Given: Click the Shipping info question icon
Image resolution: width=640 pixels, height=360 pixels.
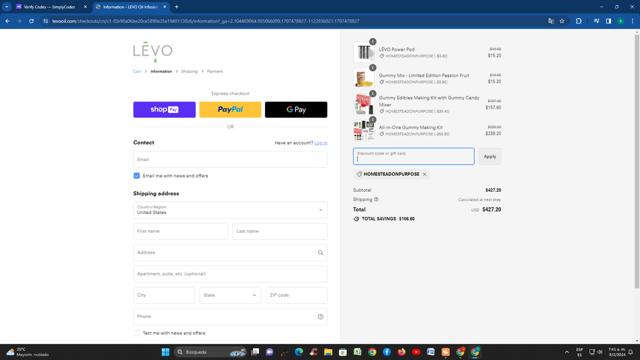Looking at the screenshot, I should [376, 200].
